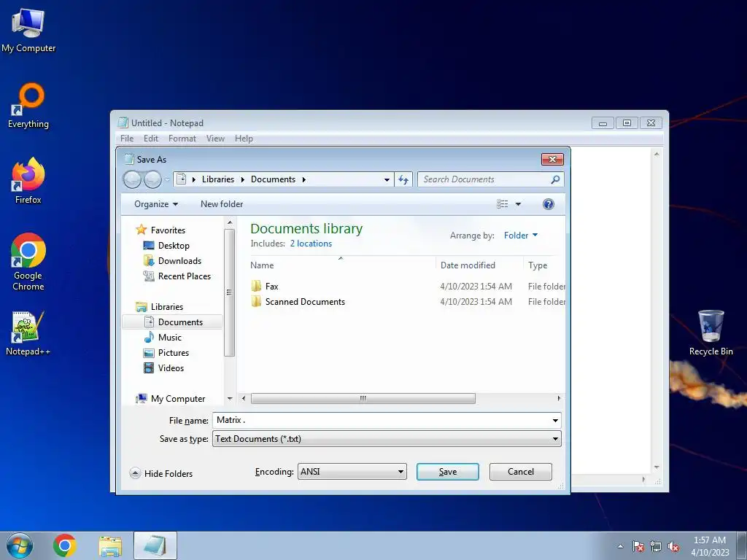Open the Encoding ANSI dropdown
Image resolution: width=747 pixels, height=560 pixels.
[352, 472]
